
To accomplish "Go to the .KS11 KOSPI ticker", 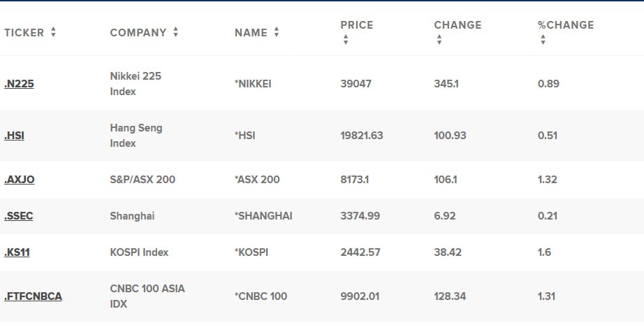I will [x=17, y=252].
